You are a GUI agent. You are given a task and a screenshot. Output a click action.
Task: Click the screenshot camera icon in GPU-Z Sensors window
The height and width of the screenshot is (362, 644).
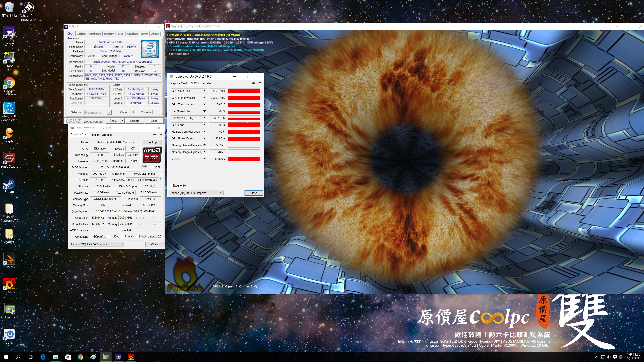tap(254, 83)
